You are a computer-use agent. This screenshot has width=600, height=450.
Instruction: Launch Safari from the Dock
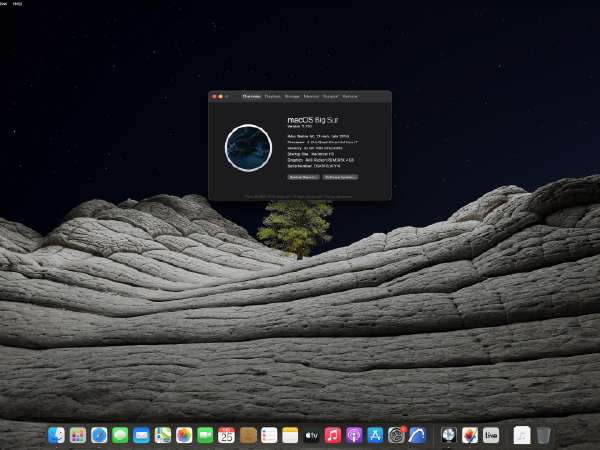pyautogui.click(x=99, y=435)
